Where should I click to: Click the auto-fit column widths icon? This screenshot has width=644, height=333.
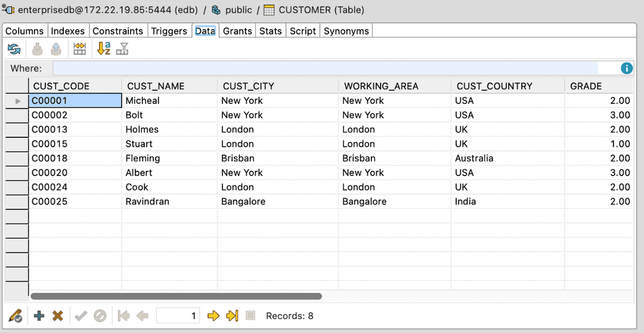coord(79,50)
